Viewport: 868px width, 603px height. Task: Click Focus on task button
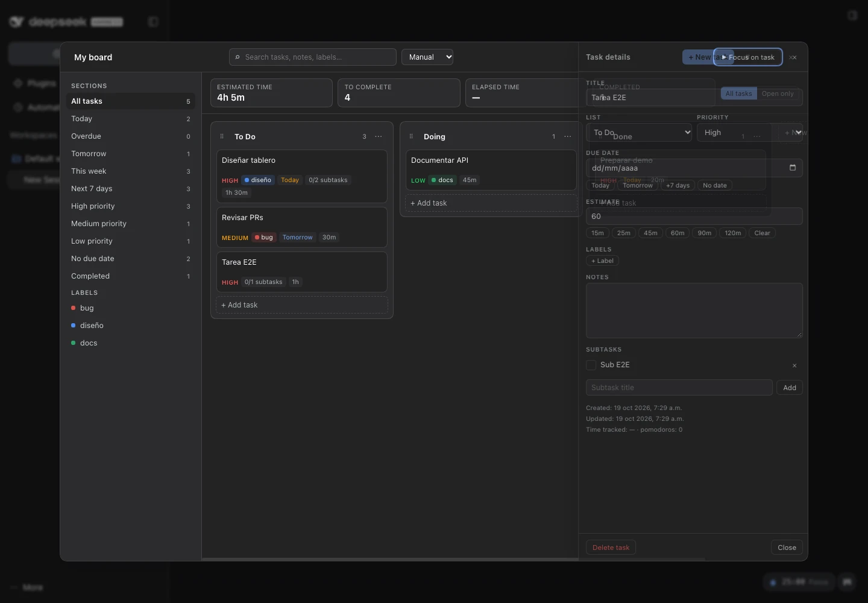(748, 57)
